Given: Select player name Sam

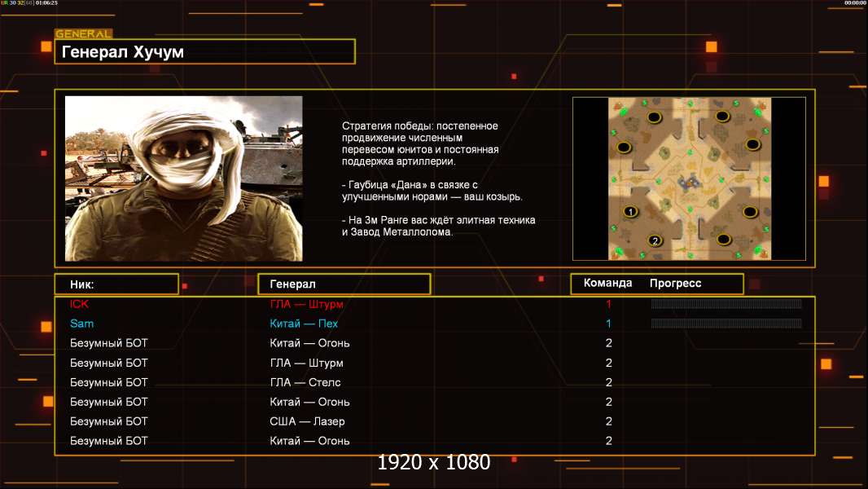Looking at the screenshot, I should 82,324.
